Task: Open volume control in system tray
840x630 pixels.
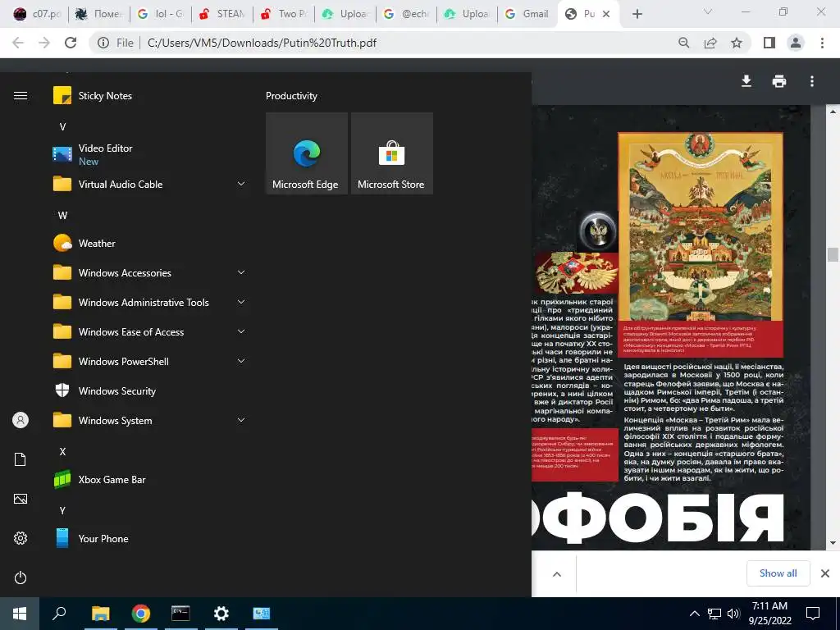Action: 733,614
